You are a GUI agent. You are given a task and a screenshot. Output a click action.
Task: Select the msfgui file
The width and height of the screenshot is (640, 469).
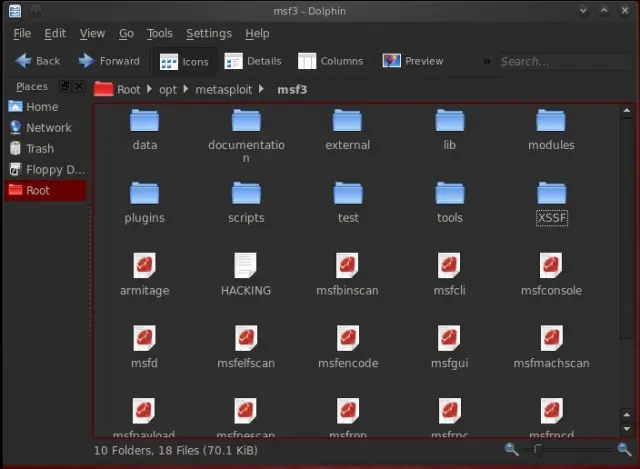449,347
